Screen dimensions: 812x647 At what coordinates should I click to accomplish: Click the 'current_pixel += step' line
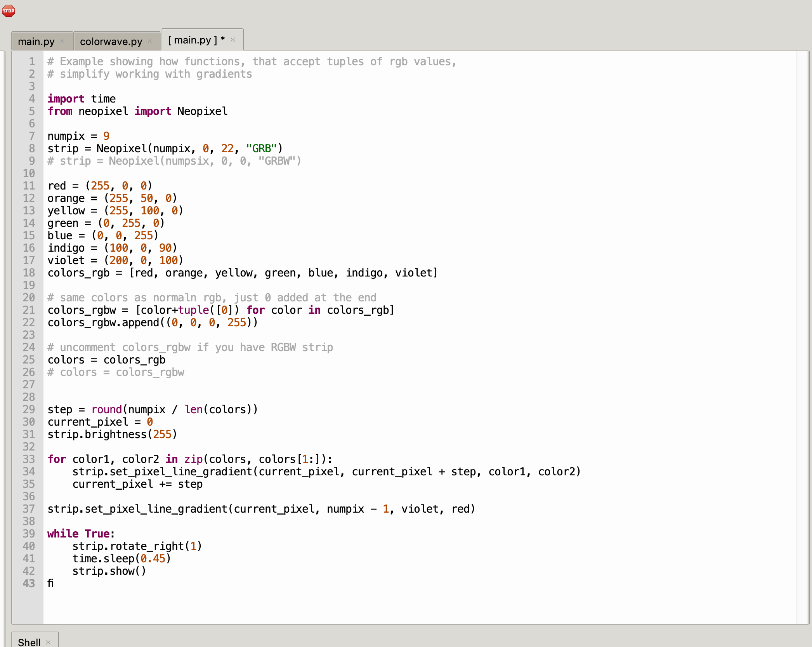pyautogui.click(x=137, y=484)
